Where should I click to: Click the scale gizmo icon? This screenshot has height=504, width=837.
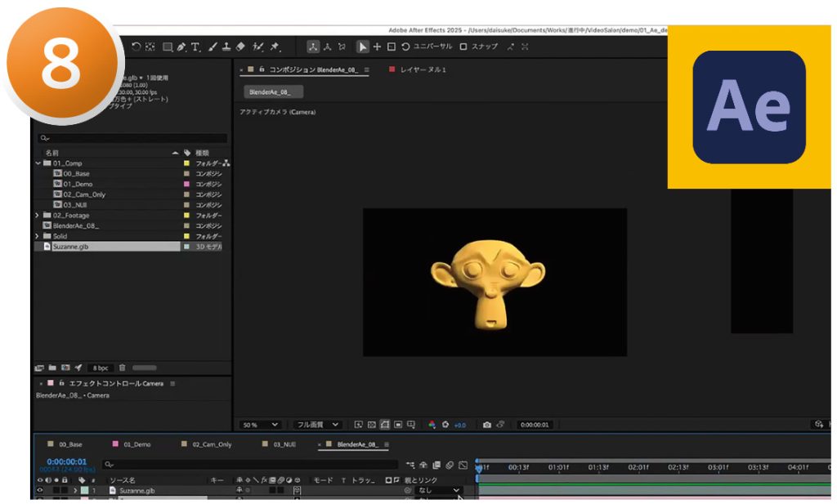coord(392,47)
